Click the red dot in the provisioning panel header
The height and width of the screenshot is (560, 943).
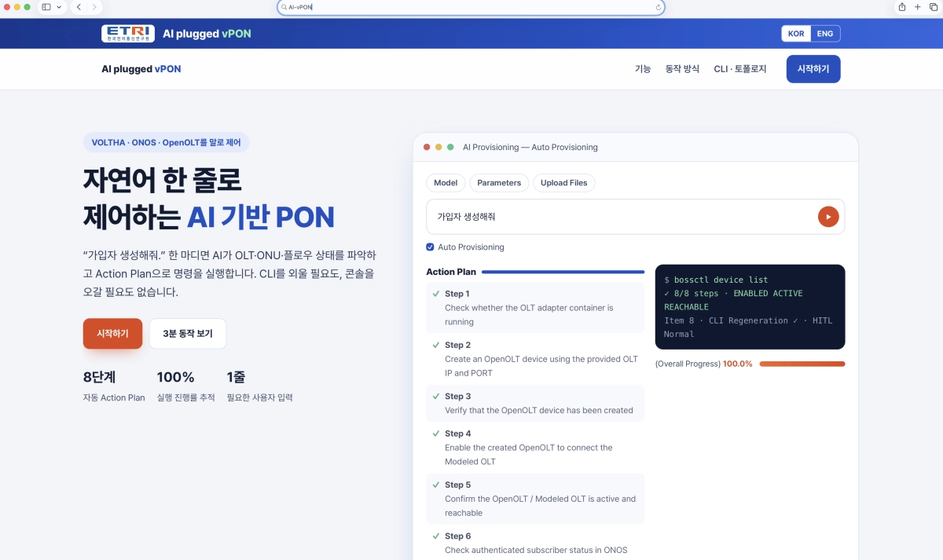pyautogui.click(x=427, y=147)
